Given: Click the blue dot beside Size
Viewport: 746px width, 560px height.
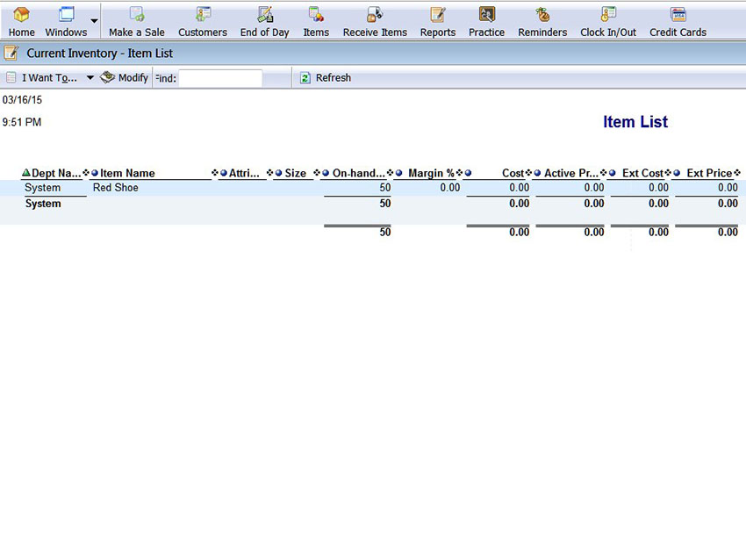Looking at the screenshot, I should 279,173.
